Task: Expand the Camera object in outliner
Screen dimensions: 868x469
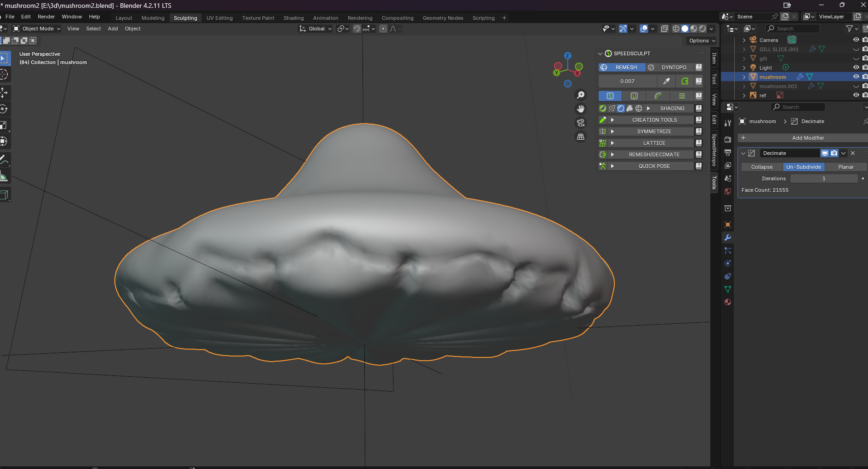Action: point(744,40)
